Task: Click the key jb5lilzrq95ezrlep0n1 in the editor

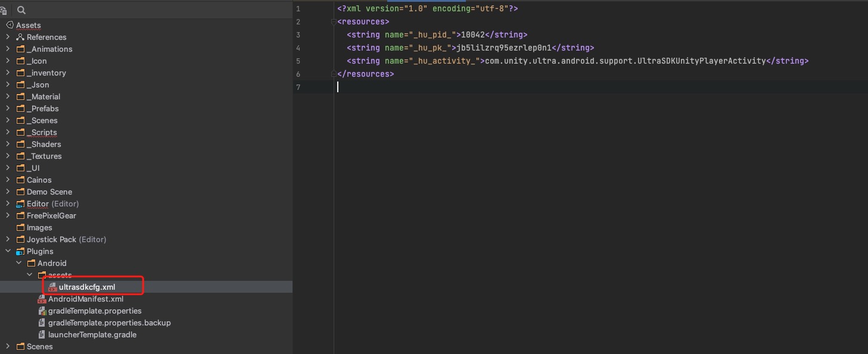Action: click(x=504, y=48)
